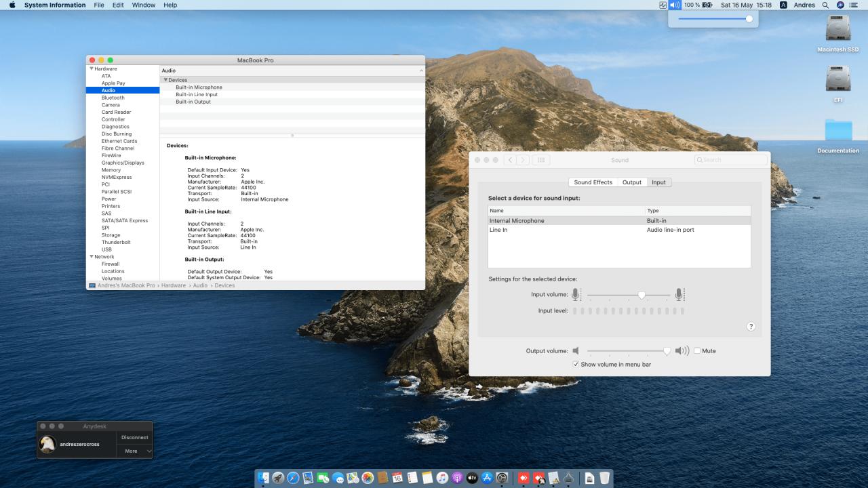
Task: Open the Window menu
Action: pyautogui.click(x=143, y=5)
